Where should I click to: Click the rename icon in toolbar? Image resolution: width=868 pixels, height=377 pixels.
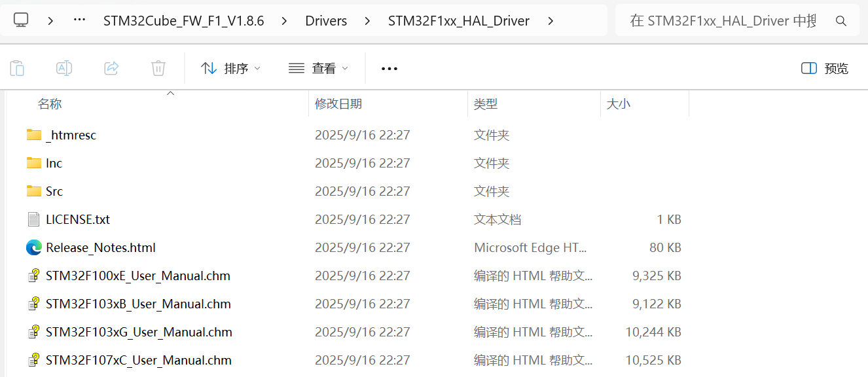[x=64, y=68]
